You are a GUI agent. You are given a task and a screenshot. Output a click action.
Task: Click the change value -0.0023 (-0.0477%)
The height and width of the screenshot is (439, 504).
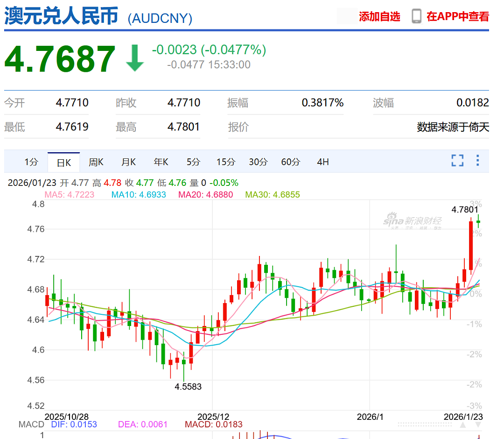(x=209, y=50)
